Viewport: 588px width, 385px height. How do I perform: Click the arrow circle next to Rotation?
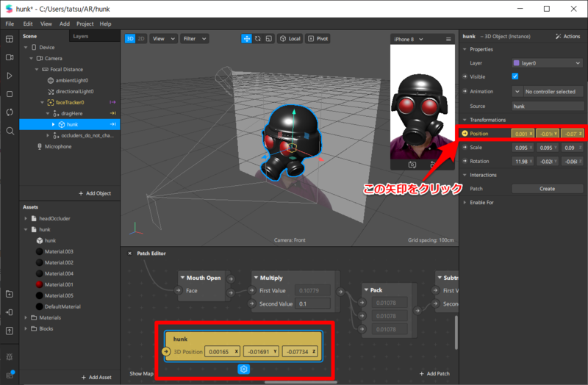click(x=465, y=161)
